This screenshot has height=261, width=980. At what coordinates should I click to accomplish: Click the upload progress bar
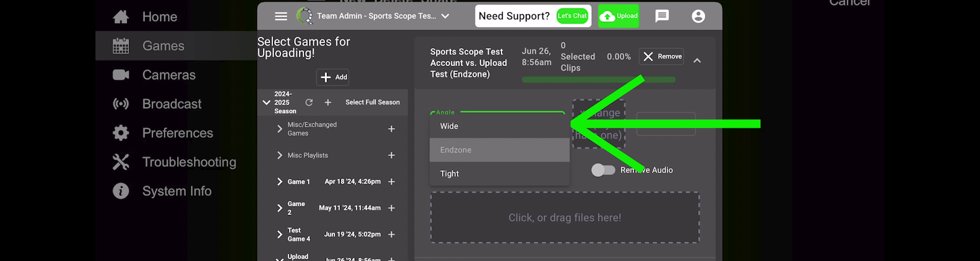coord(599,80)
